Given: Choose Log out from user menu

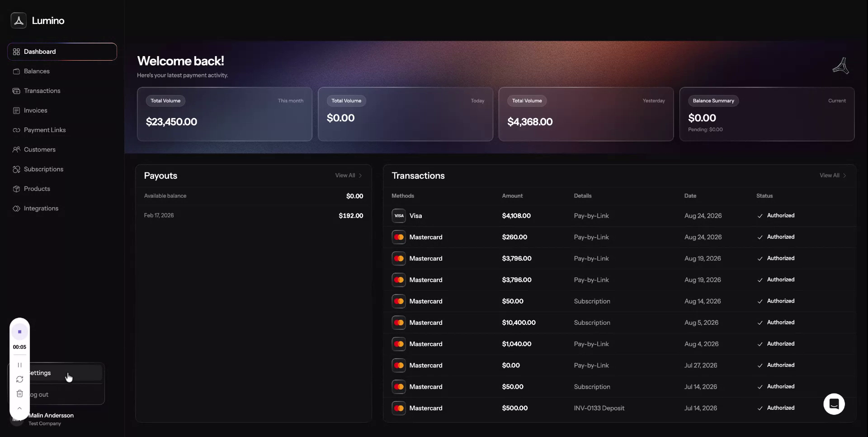Looking at the screenshot, I should (x=65, y=394).
